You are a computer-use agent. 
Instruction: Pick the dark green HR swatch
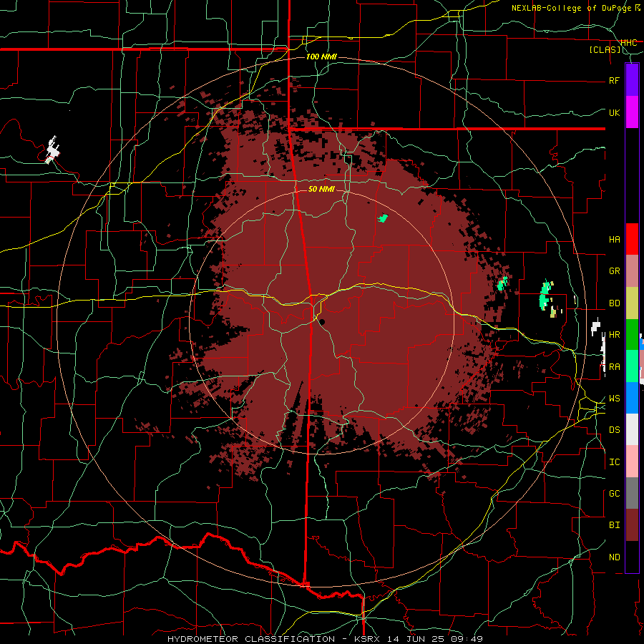coord(632,335)
